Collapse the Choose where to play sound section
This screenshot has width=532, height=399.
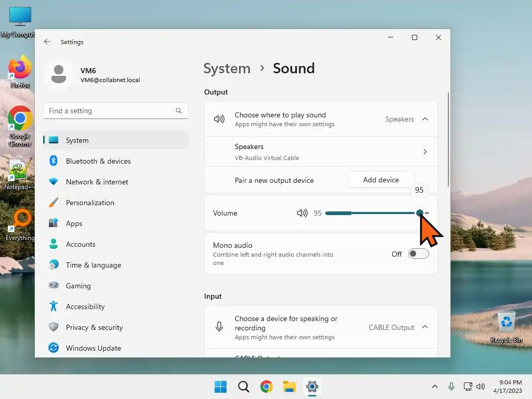tap(425, 119)
